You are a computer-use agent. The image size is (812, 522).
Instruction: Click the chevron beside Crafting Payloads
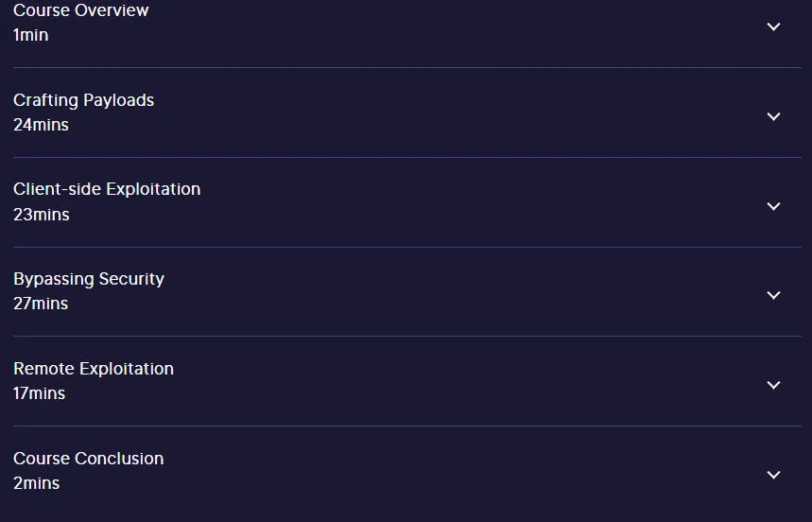point(773,116)
